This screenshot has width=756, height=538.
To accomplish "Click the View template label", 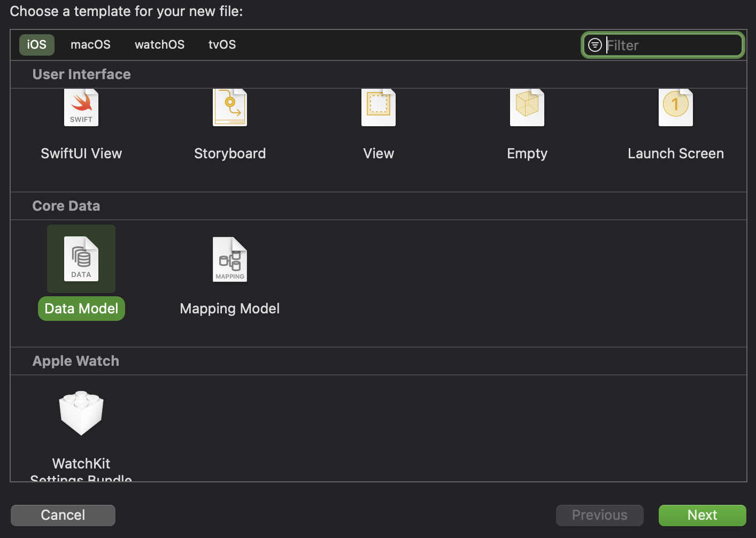I will tap(379, 153).
